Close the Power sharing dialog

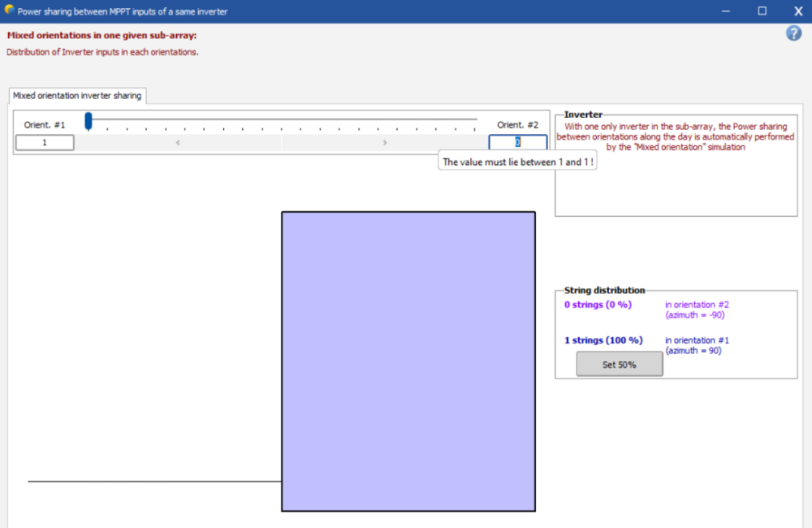[797, 11]
